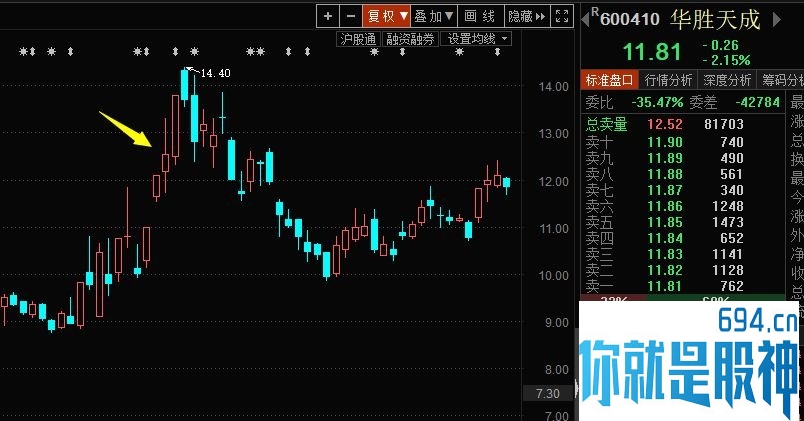Open the 叠加 overlay dropdown
The image size is (804, 421).
coord(434,16)
